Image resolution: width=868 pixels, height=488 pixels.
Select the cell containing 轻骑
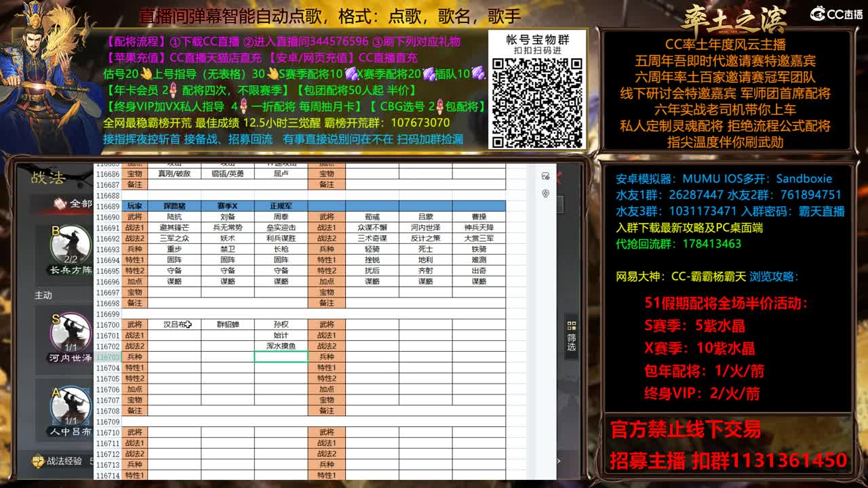click(x=372, y=249)
